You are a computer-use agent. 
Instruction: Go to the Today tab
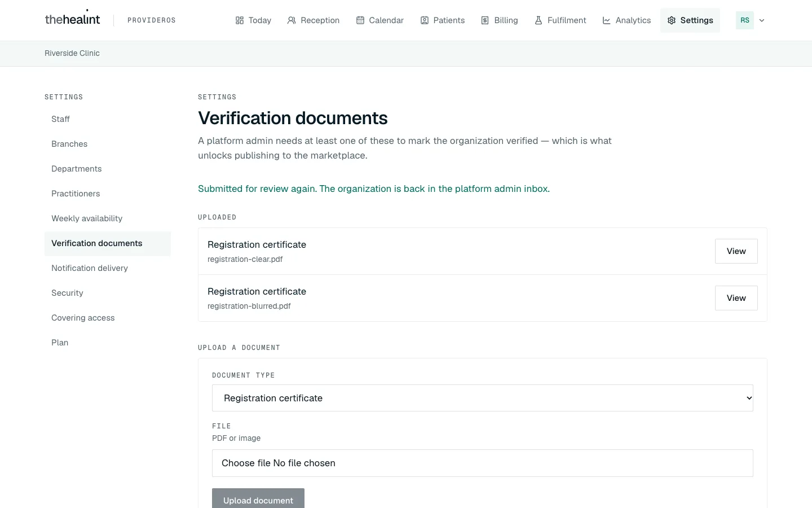[253, 20]
